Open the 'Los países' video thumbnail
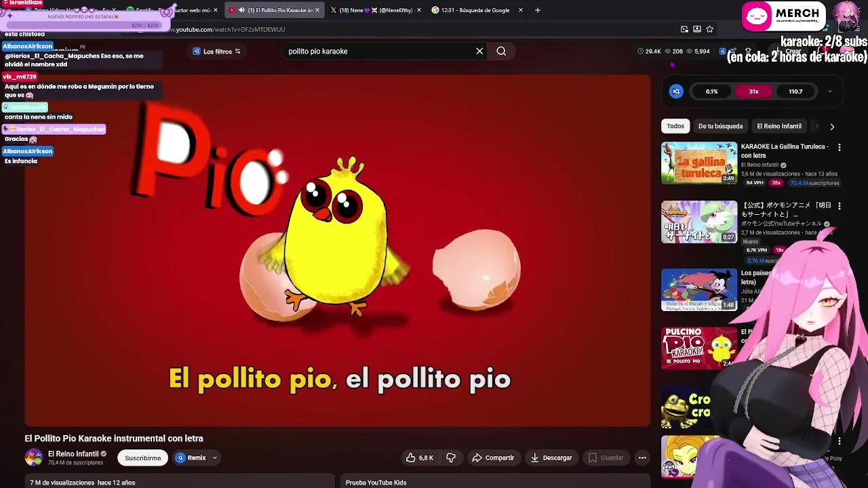The width and height of the screenshot is (868, 488). pyautogui.click(x=699, y=290)
